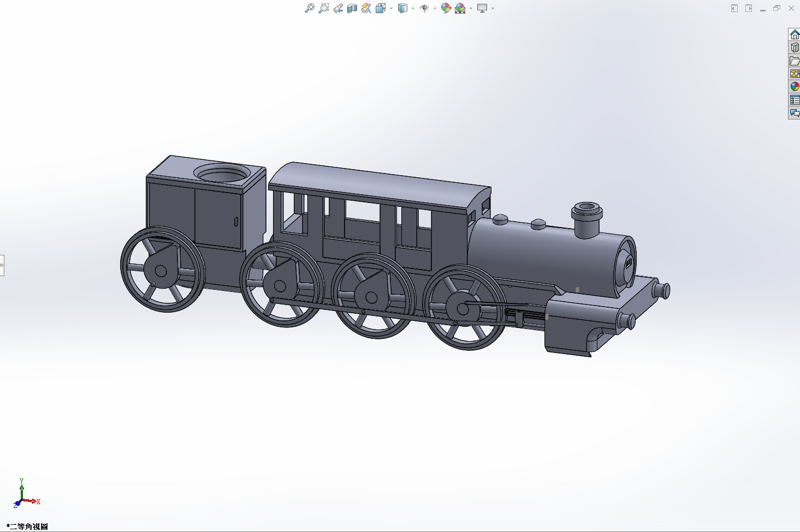This screenshot has width=800, height=532.
Task: Close the document window
Action: 791,8
